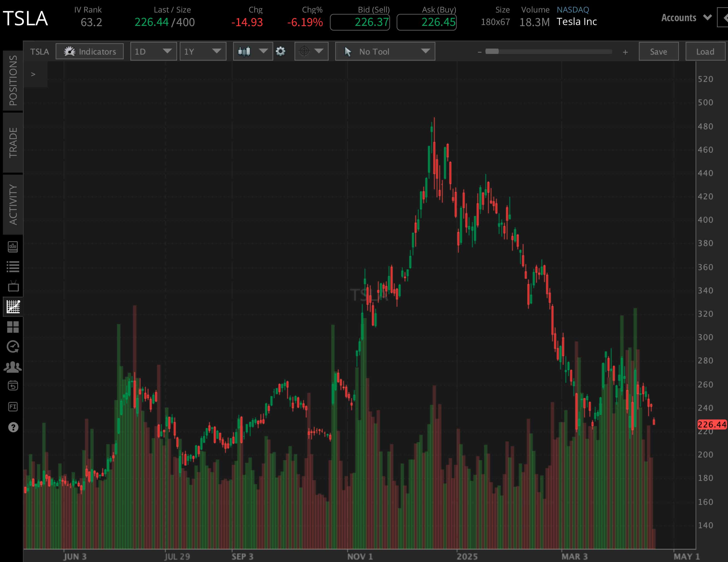
Task: Open the candlestick chart style dropdown
Action: tap(253, 51)
